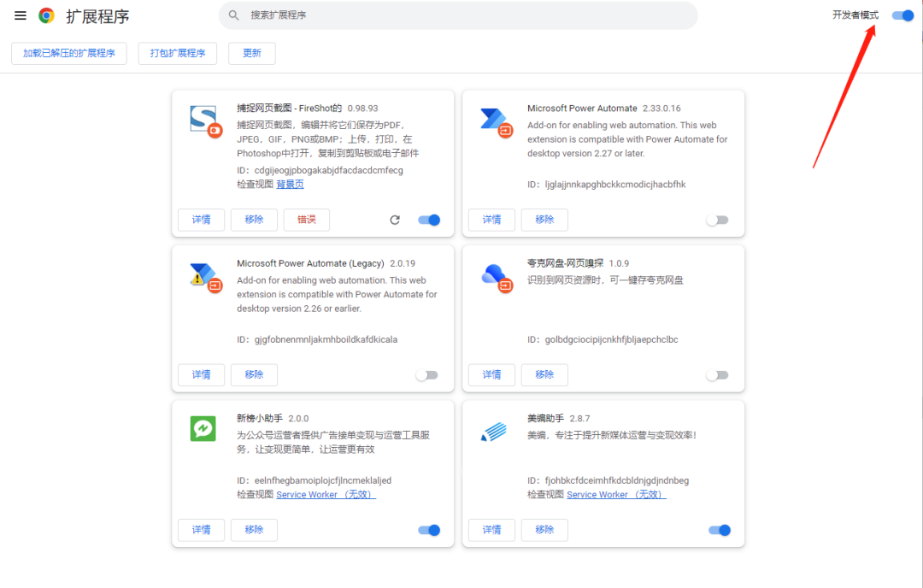Reload the FireShot extension

395,220
